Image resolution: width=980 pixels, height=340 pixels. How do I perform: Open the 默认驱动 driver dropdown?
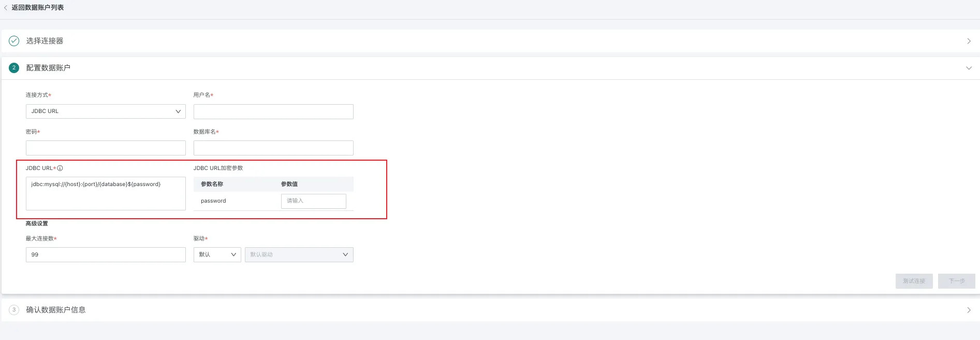click(299, 254)
